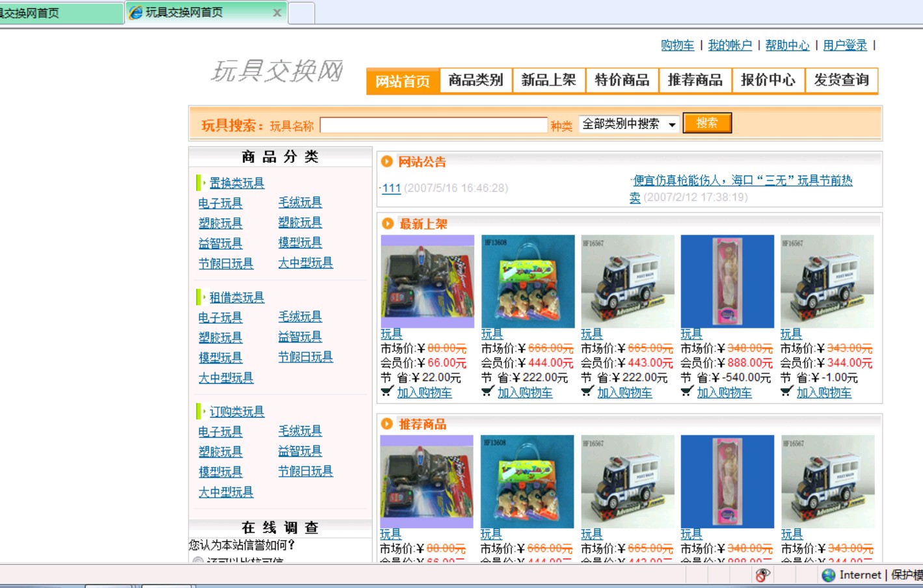Click 加入购物车 for the 66.00元 item
Viewport: 923px width, 588px height.
click(x=424, y=393)
